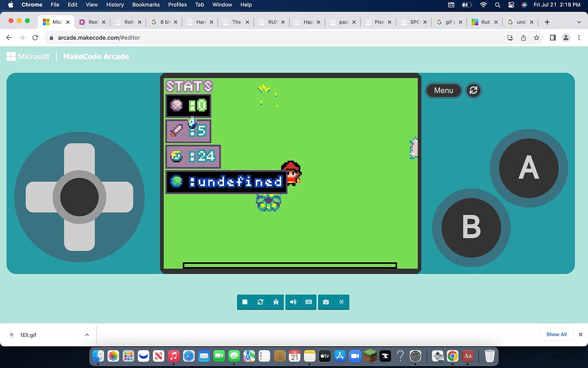
Task: Open new tab with plus button
Action: pyautogui.click(x=547, y=22)
